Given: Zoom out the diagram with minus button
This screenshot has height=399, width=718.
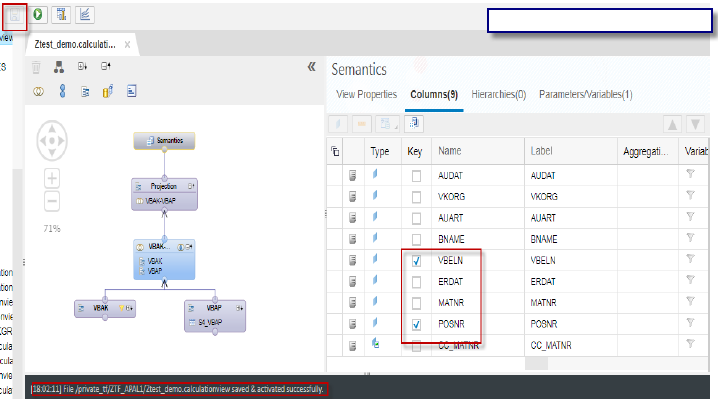Looking at the screenshot, I should click(52, 201).
